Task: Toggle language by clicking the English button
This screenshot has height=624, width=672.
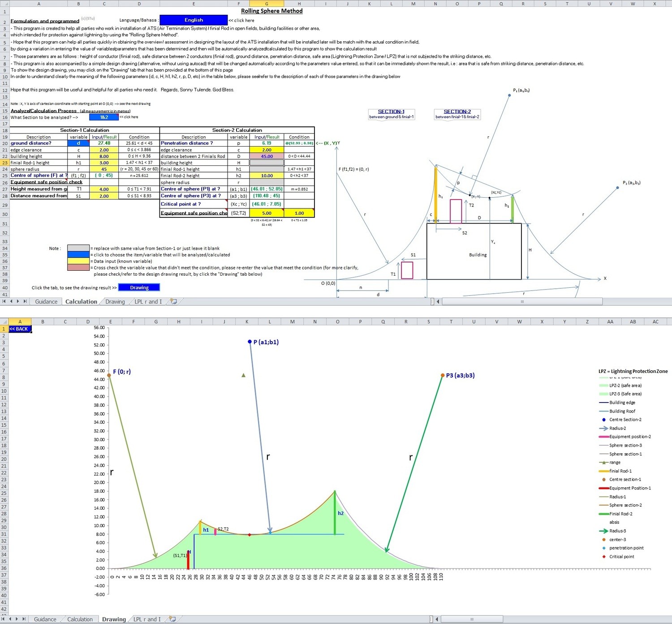Action: pyautogui.click(x=194, y=20)
